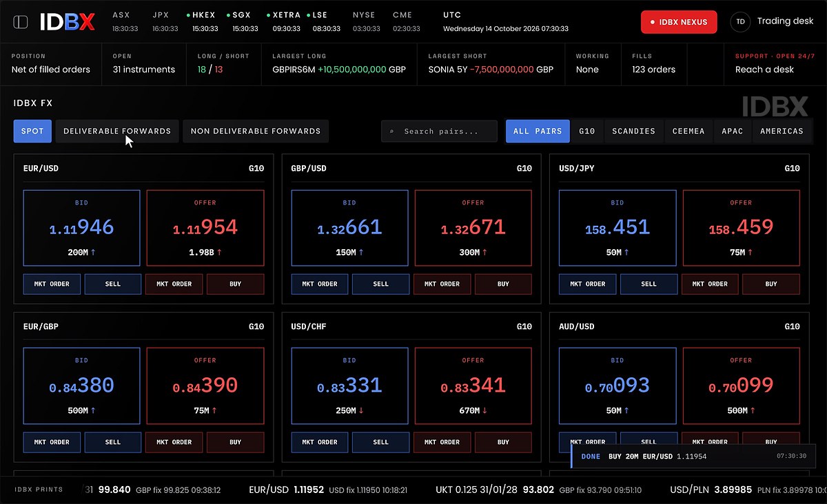Click GBP/USD bid price 1.32661

[349, 228]
